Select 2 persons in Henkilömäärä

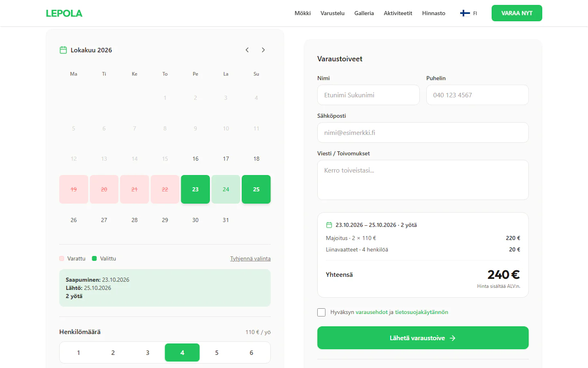(x=113, y=352)
